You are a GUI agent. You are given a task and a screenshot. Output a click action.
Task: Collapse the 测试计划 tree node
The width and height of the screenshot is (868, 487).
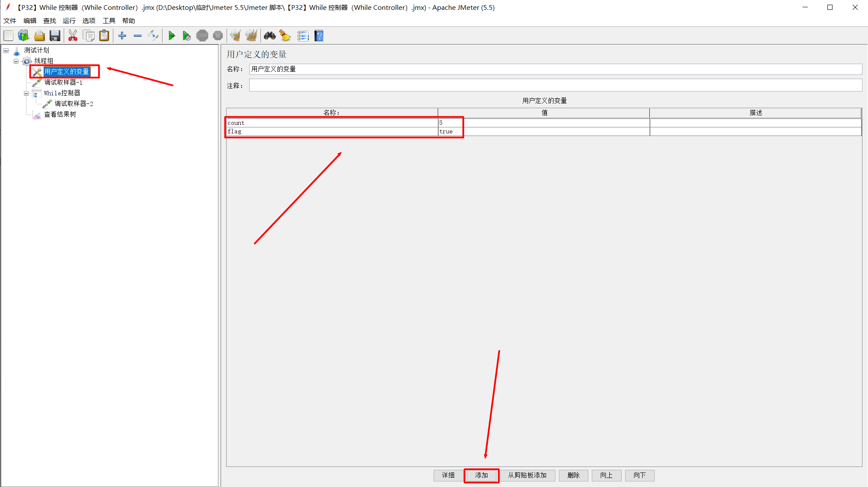pos(6,50)
